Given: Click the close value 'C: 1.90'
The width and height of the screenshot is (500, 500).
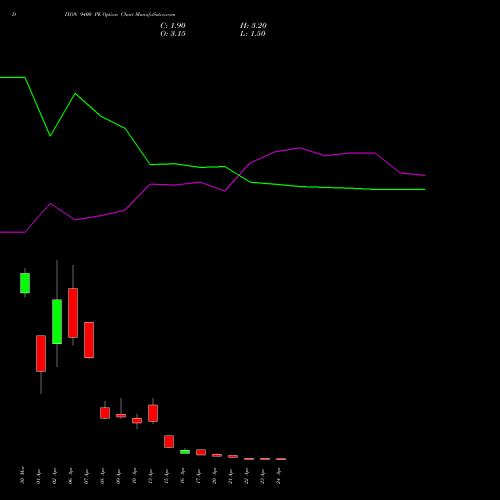Looking at the screenshot, I should pos(173,26).
